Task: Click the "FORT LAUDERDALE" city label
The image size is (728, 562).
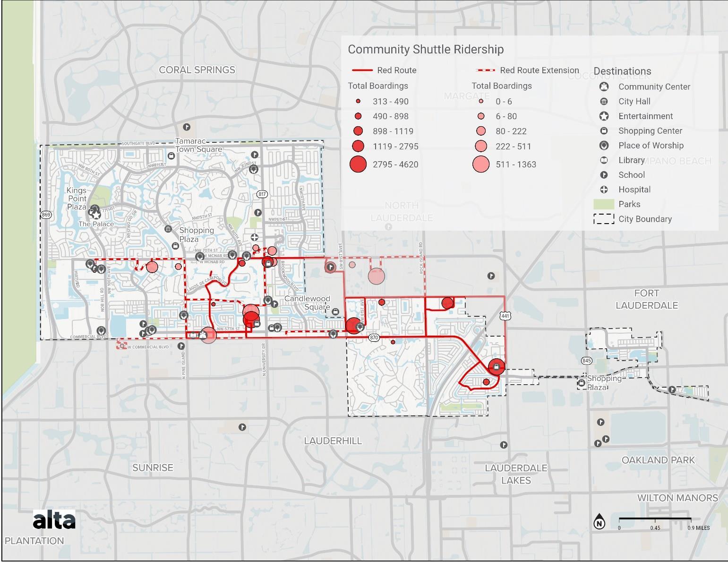Action: tap(647, 299)
